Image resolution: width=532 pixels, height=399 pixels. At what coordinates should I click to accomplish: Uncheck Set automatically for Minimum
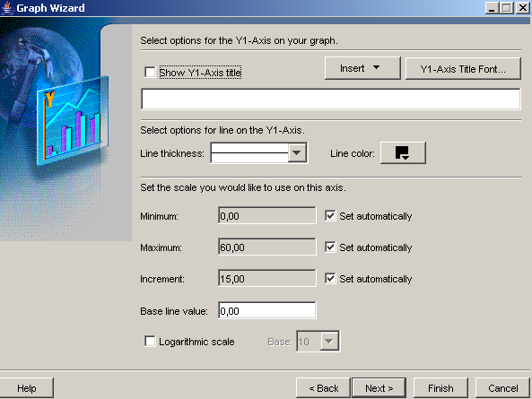pyautogui.click(x=330, y=215)
